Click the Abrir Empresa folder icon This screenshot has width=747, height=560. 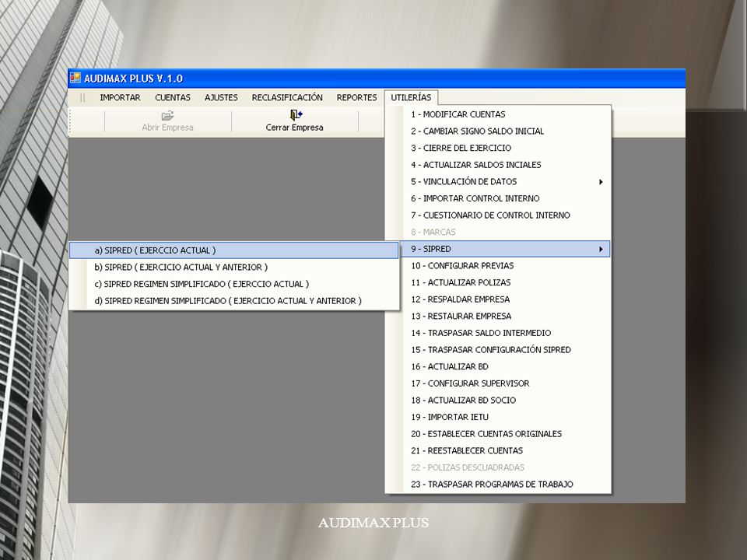(168, 115)
